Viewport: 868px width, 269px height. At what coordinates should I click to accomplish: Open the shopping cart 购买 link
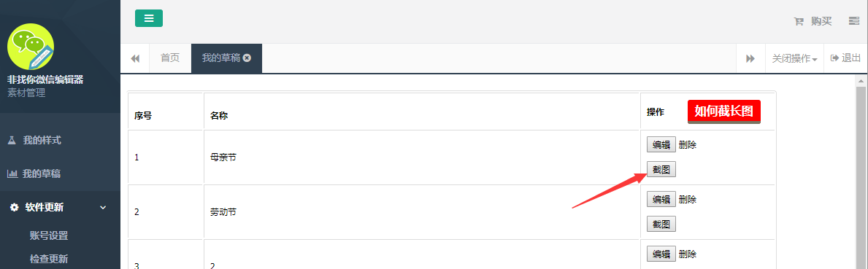pos(813,21)
